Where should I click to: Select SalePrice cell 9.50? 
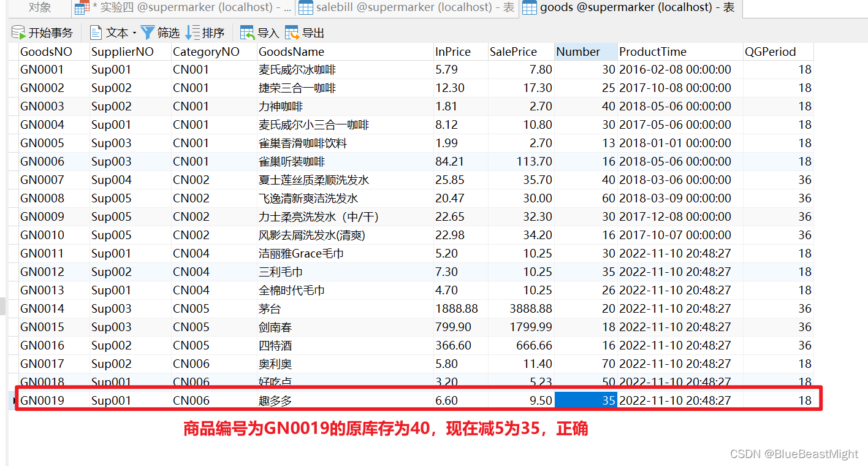click(521, 400)
